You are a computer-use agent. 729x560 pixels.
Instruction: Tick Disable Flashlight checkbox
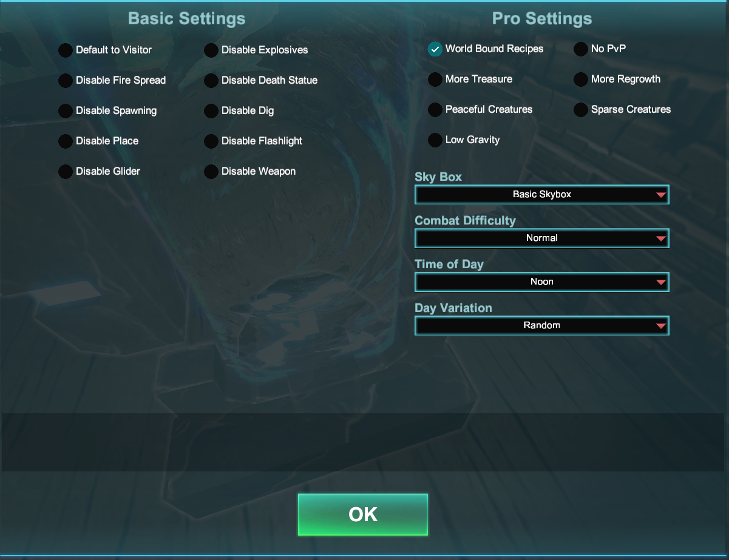(211, 141)
